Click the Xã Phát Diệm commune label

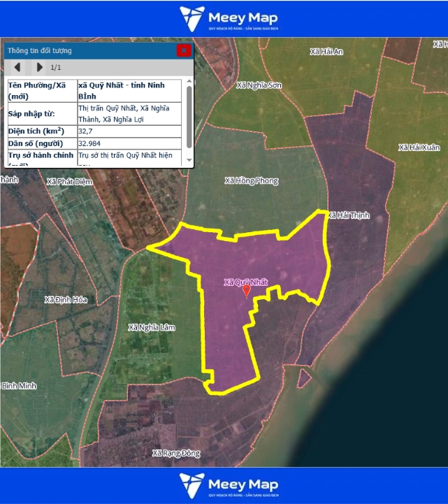point(69,182)
